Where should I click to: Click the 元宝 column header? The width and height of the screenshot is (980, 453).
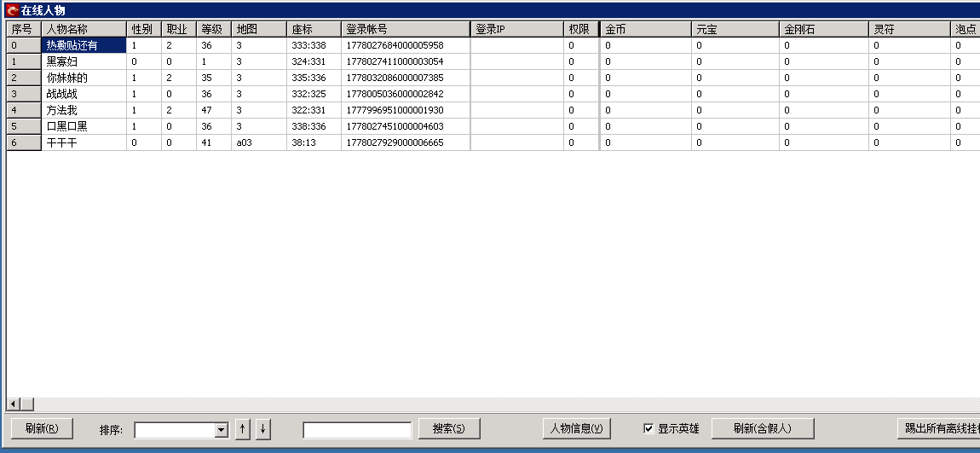735,29
